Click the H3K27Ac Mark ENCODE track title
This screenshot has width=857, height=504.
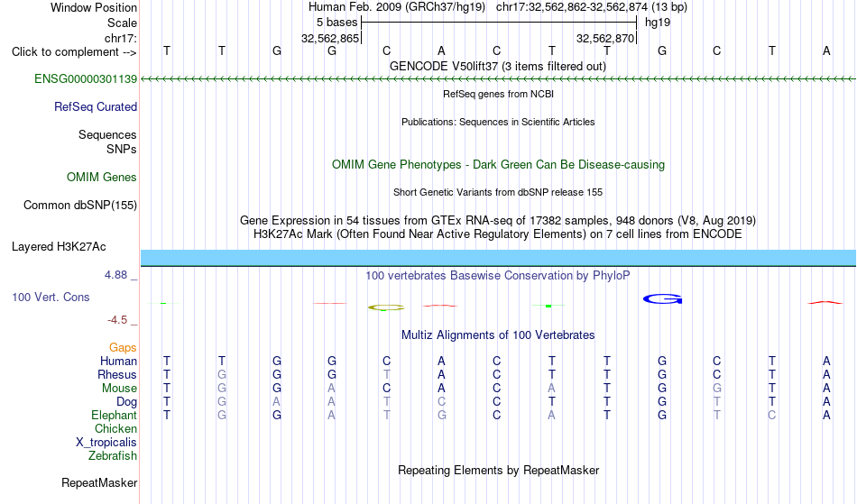click(498, 234)
